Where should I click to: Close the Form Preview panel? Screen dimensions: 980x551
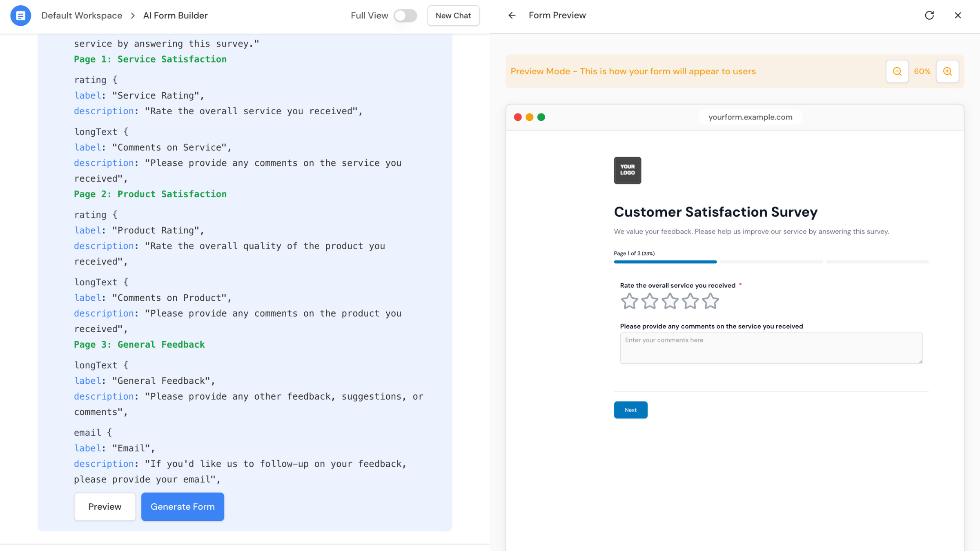tap(958, 16)
